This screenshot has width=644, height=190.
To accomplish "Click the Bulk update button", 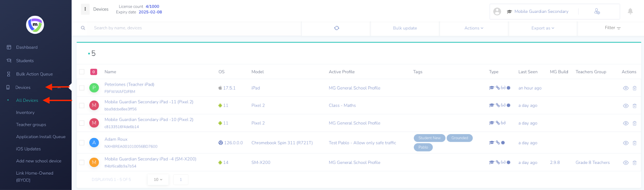I will click(x=405, y=28).
